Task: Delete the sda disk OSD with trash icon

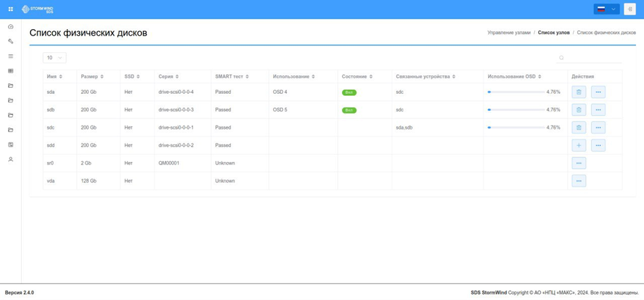Action: click(579, 92)
